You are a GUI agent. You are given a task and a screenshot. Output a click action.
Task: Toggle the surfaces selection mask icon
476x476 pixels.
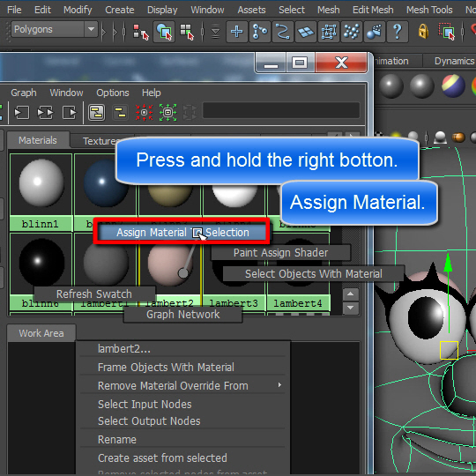[306, 32]
